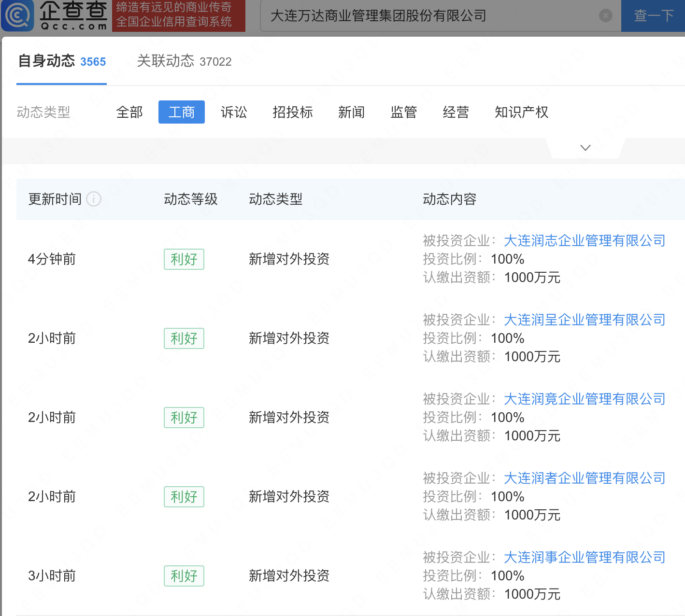The width and height of the screenshot is (685, 616).
Task: Choose the 知识产权 filter option
Action: point(521,112)
